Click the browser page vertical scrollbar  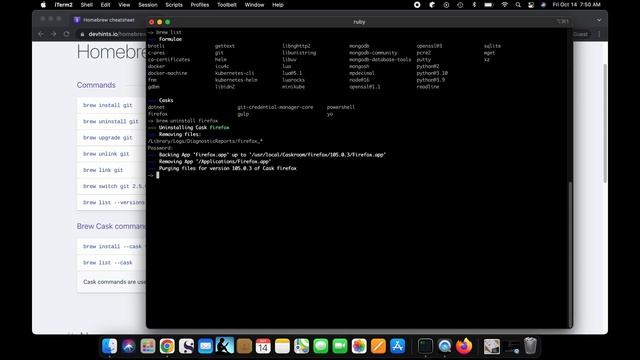coord(605,122)
